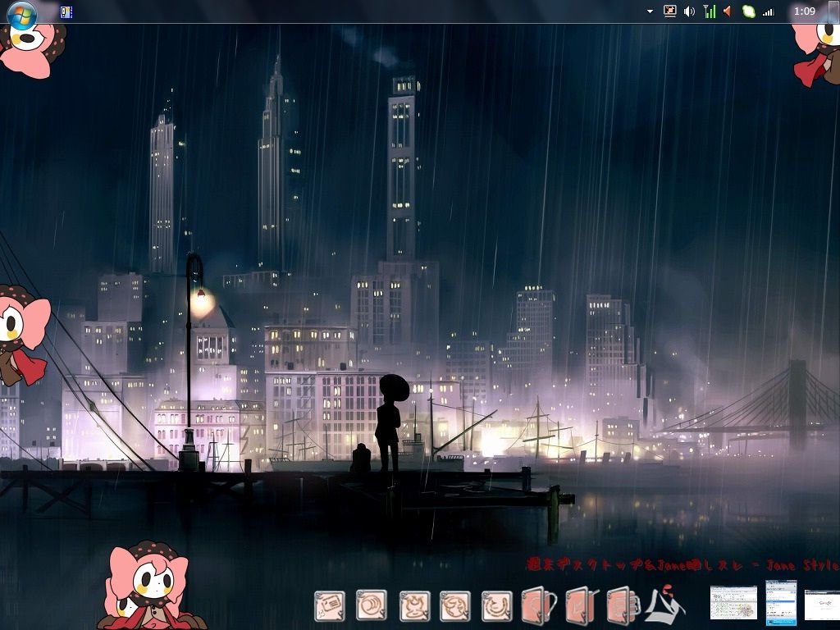Click the small blue pinned taskbar app icon

point(66,11)
